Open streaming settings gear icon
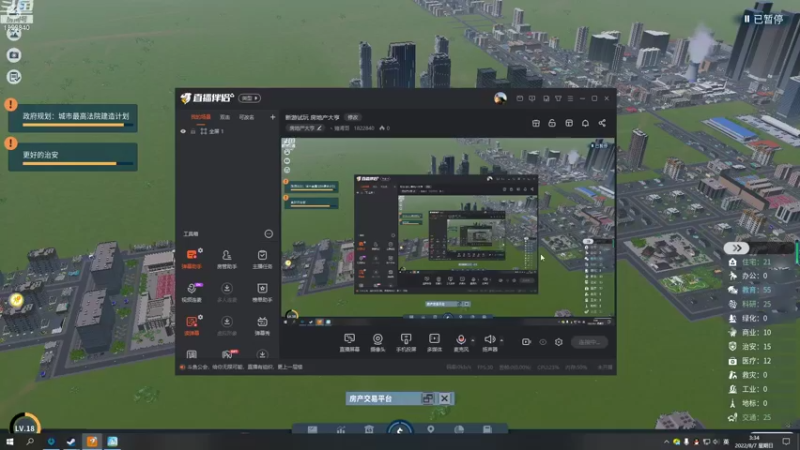This screenshot has width=800, height=450. pos(559,342)
